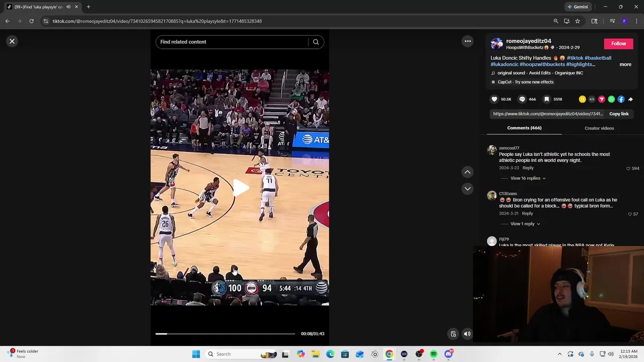644x362 pixels.
Task: Open the three-dot more options menu on video
Action: point(467,41)
